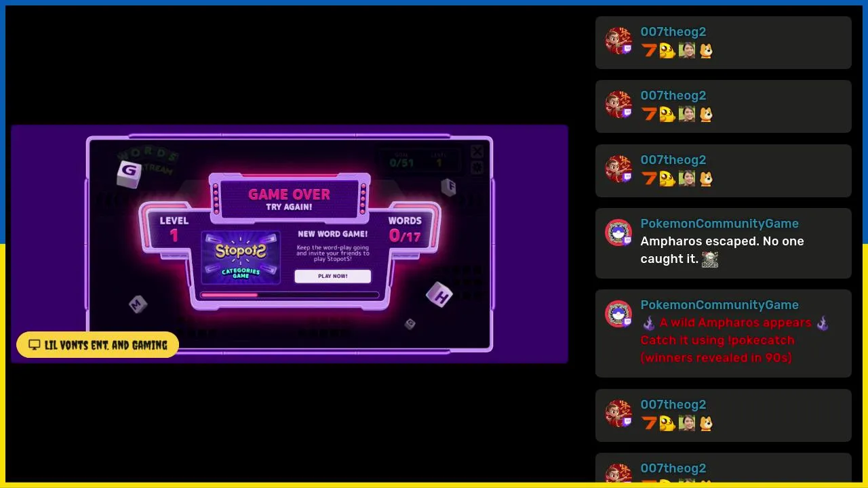Click the LEVEL 1 counter
Viewport: 868px width, 488px height.
coord(174,229)
